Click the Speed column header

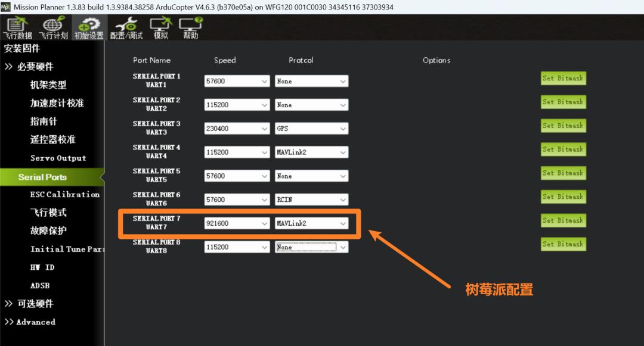(225, 60)
